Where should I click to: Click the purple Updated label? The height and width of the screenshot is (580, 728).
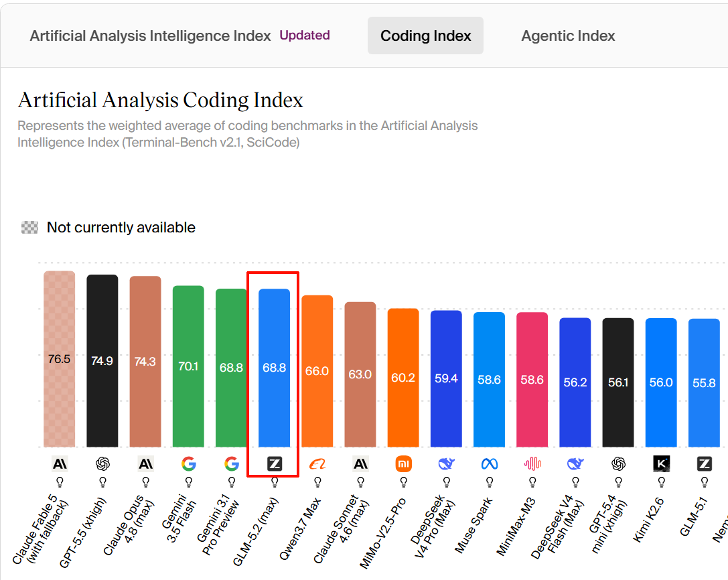pos(305,35)
